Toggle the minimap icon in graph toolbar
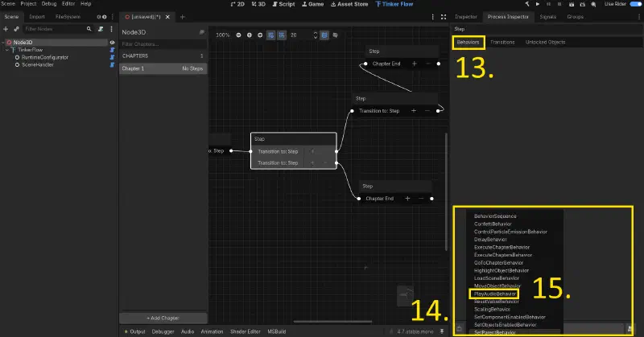 coord(324,35)
